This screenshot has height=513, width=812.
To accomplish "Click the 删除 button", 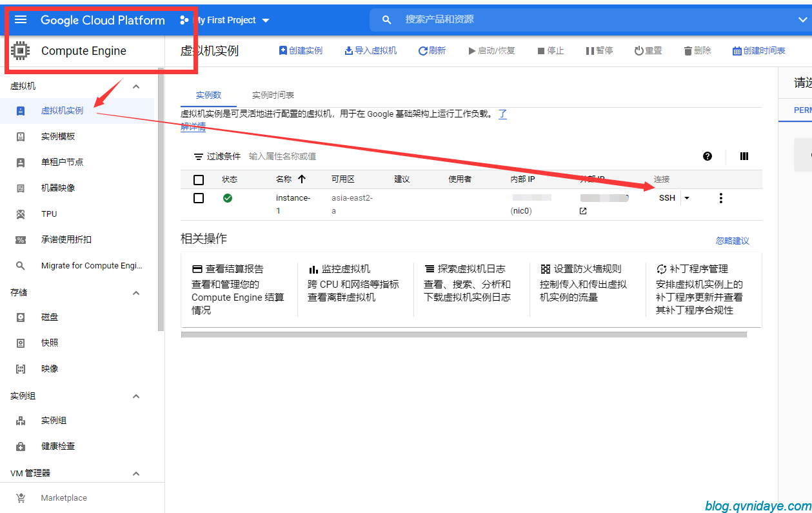I will (697, 50).
